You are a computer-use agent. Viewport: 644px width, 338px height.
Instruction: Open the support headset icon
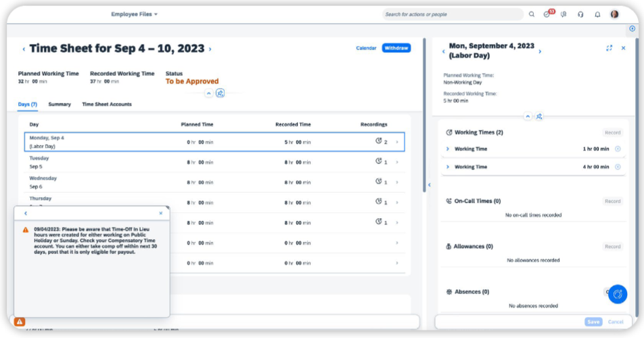580,14
